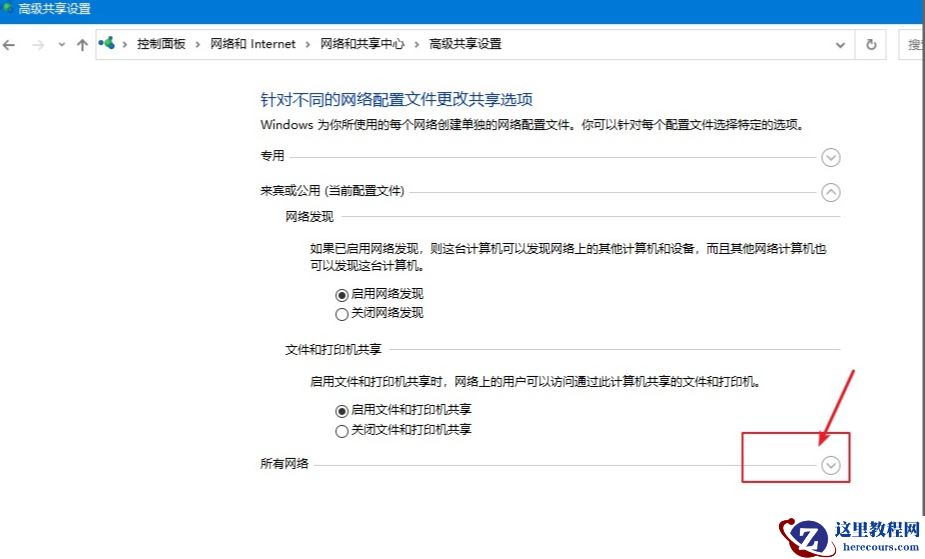This screenshot has height=559, width=925.
Task: Click 高级共享设置 breadcrumb
Action: click(x=465, y=44)
